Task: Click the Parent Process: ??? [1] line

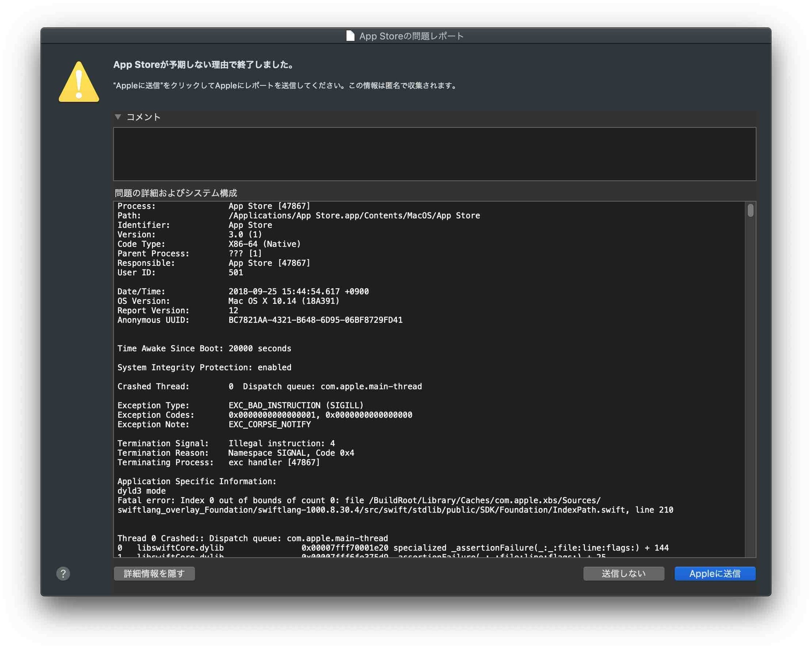Action: (x=189, y=253)
